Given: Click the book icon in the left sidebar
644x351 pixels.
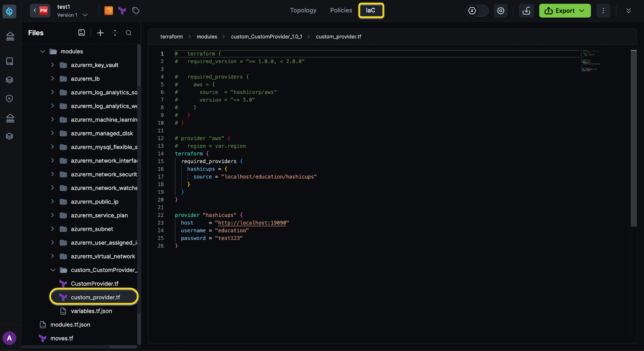Looking at the screenshot, I should pyautogui.click(x=10, y=61).
